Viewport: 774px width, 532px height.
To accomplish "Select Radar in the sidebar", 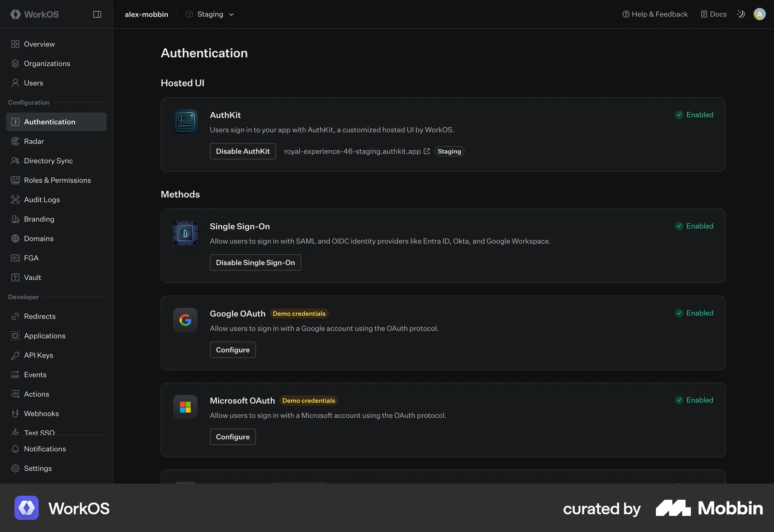I will (34, 141).
